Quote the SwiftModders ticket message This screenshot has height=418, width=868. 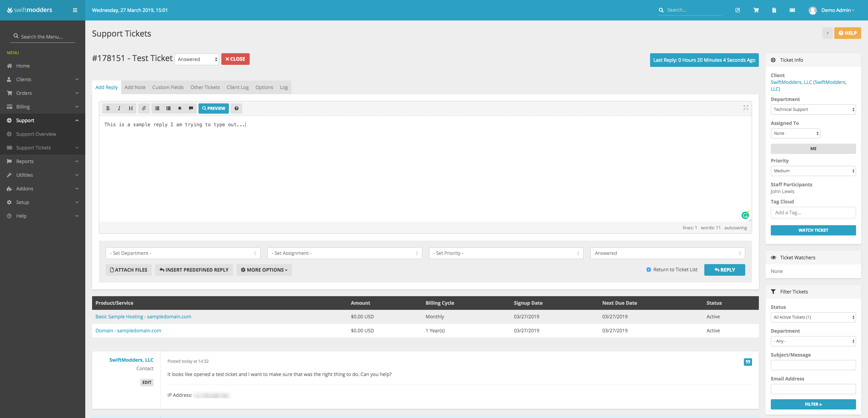click(748, 362)
